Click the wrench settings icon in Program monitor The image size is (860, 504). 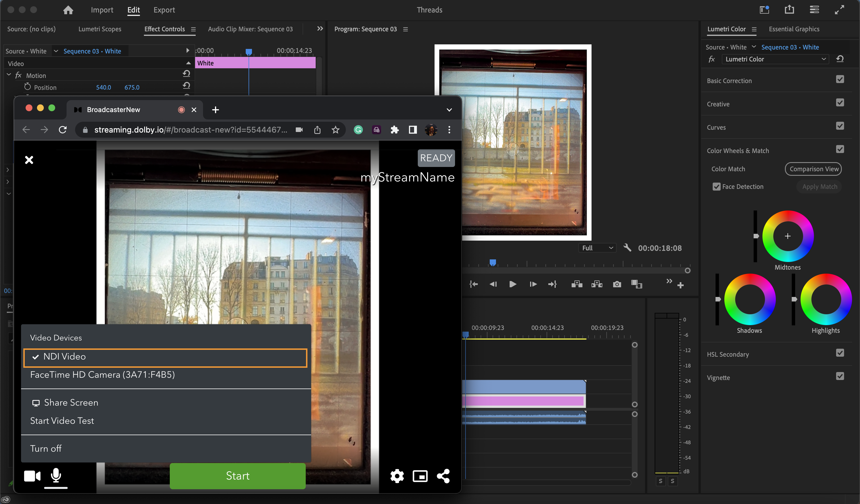[627, 248]
